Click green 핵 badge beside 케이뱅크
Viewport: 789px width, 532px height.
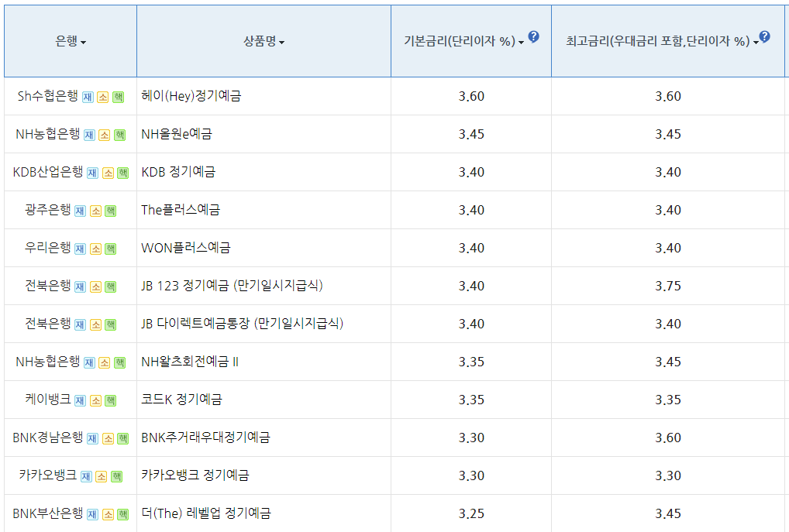[x=111, y=401]
